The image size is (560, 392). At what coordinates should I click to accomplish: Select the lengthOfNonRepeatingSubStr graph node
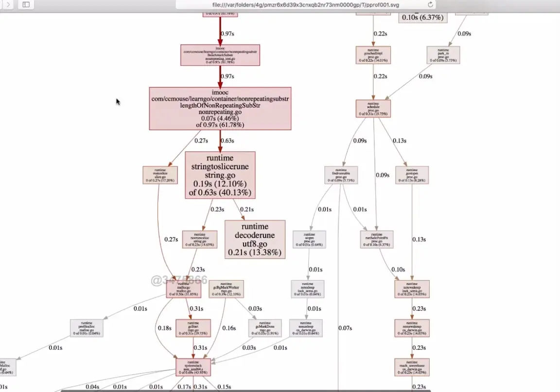pos(220,108)
